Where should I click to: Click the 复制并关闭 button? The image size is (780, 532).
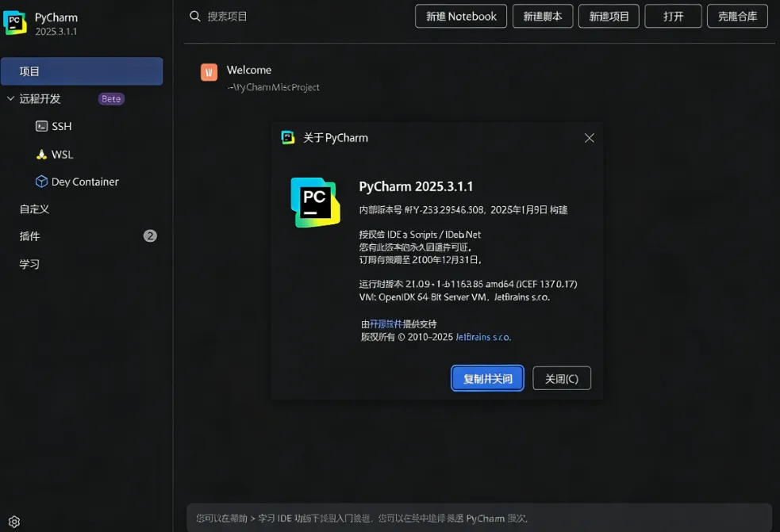487,378
